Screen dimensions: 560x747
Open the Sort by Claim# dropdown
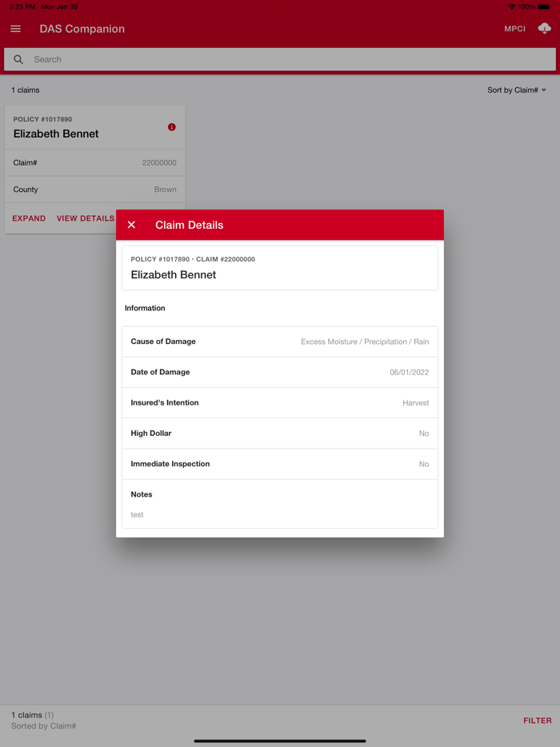(517, 90)
